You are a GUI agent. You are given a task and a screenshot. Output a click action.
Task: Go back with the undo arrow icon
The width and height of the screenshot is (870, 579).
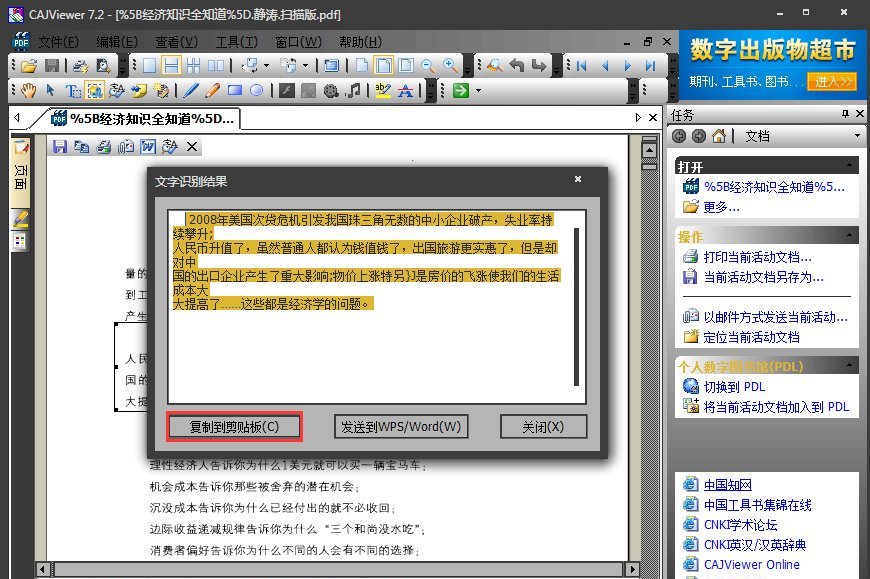[x=517, y=66]
